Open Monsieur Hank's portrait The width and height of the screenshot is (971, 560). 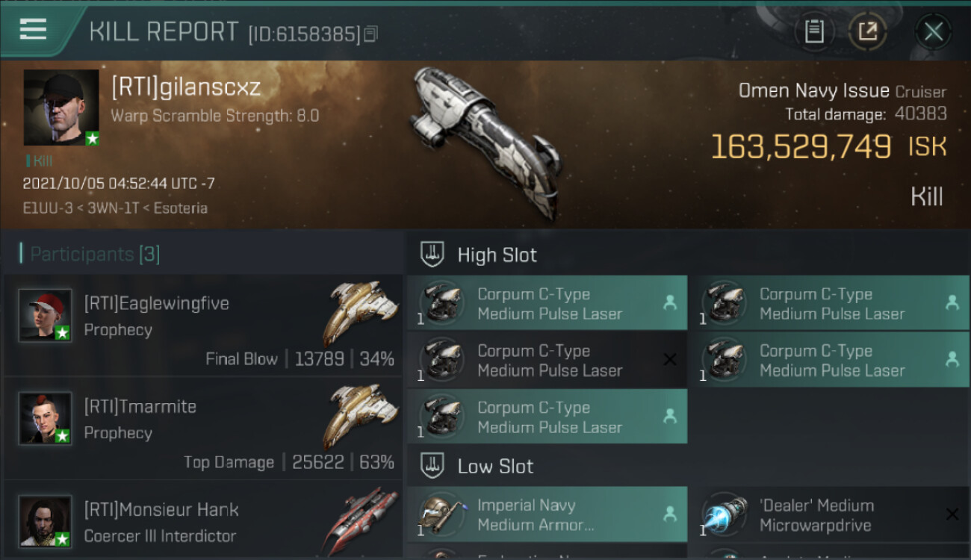coord(46,522)
